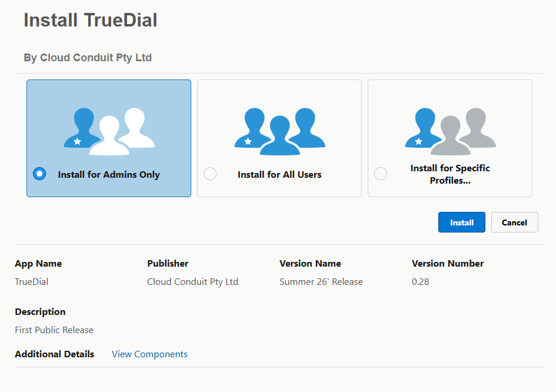Image resolution: width=556 pixels, height=392 pixels.
Task: Click the blue Install button
Action: pyautogui.click(x=462, y=222)
